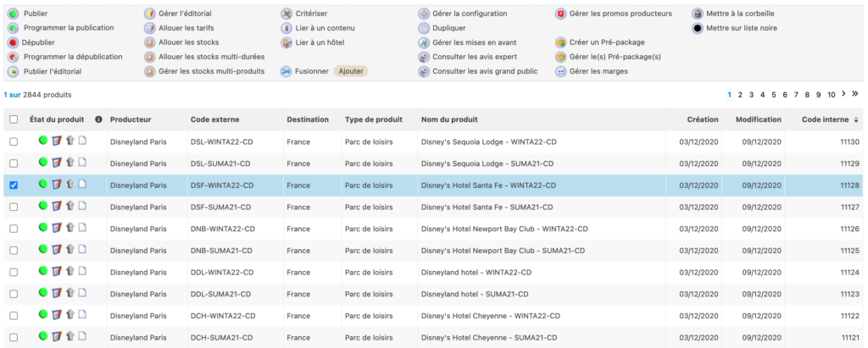The width and height of the screenshot is (868, 348).
Task: Click the Ajouter button
Action: coord(350,71)
